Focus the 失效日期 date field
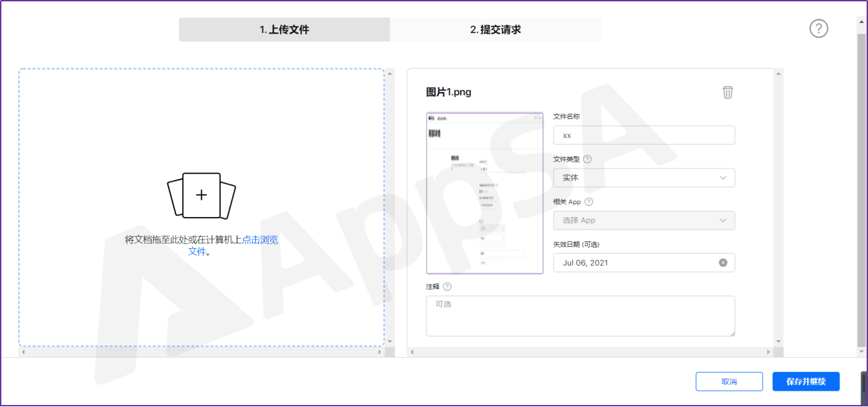 [x=644, y=262]
